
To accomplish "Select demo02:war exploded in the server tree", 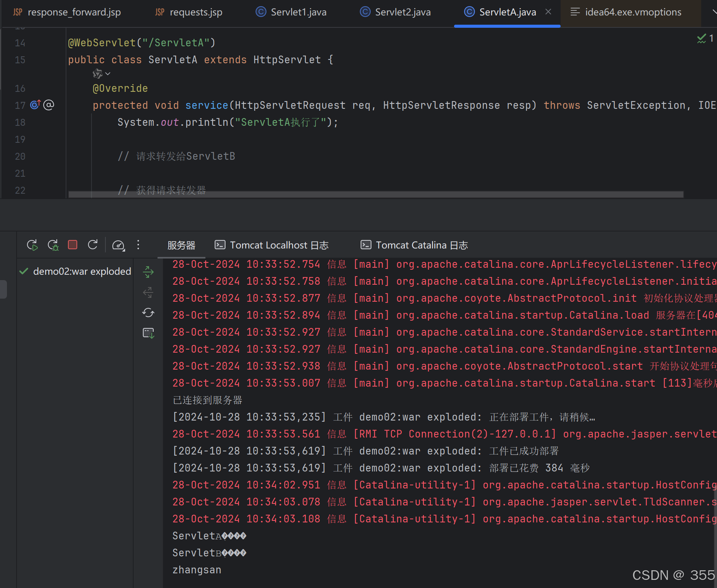I will tap(81, 271).
